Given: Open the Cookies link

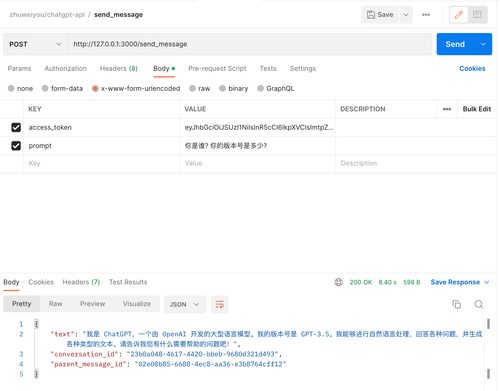Looking at the screenshot, I should pos(472,68).
